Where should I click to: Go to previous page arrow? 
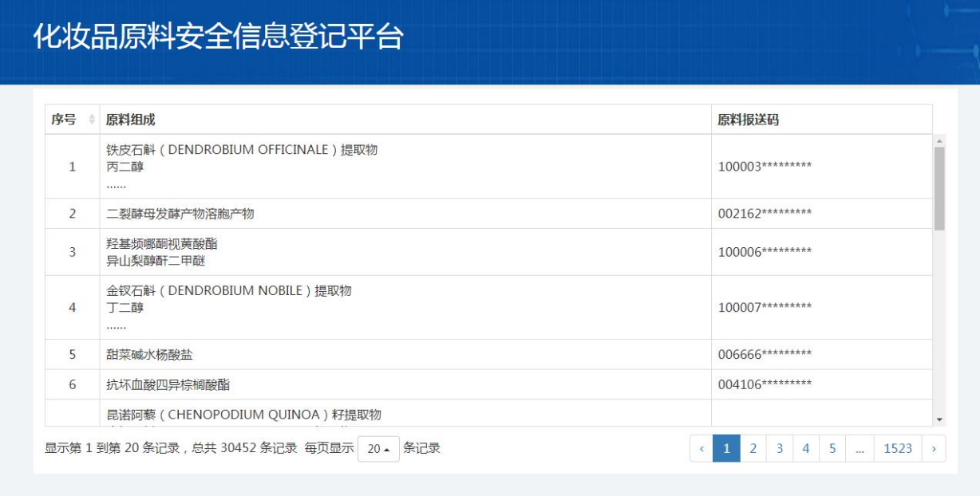[x=701, y=448]
